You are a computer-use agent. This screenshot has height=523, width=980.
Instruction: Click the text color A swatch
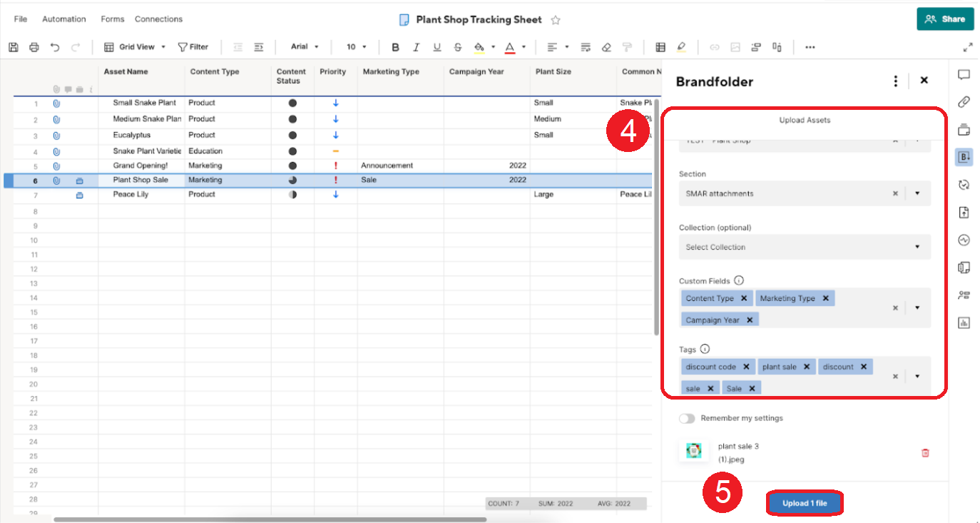pyautogui.click(x=510, y=48)
